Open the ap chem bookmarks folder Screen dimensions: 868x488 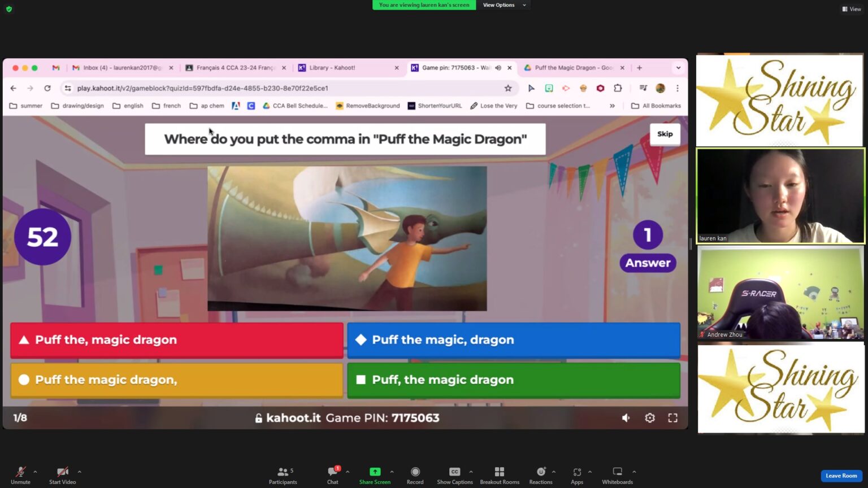coord(207,106)
